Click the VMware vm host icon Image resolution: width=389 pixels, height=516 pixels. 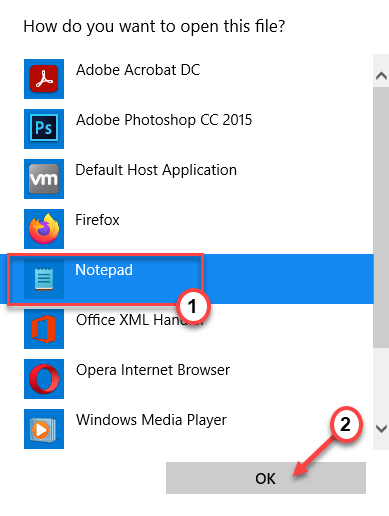pos(44,179)
